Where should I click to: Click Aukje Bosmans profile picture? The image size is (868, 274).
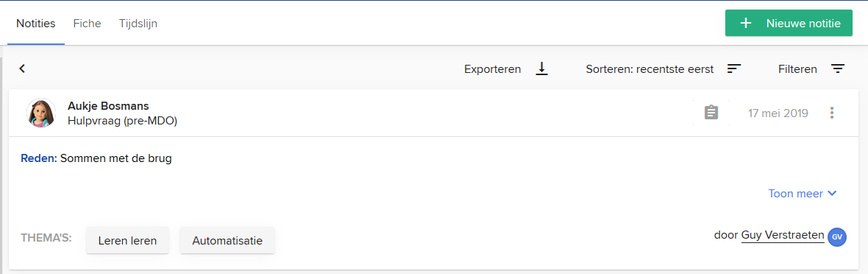pos(41,113)
